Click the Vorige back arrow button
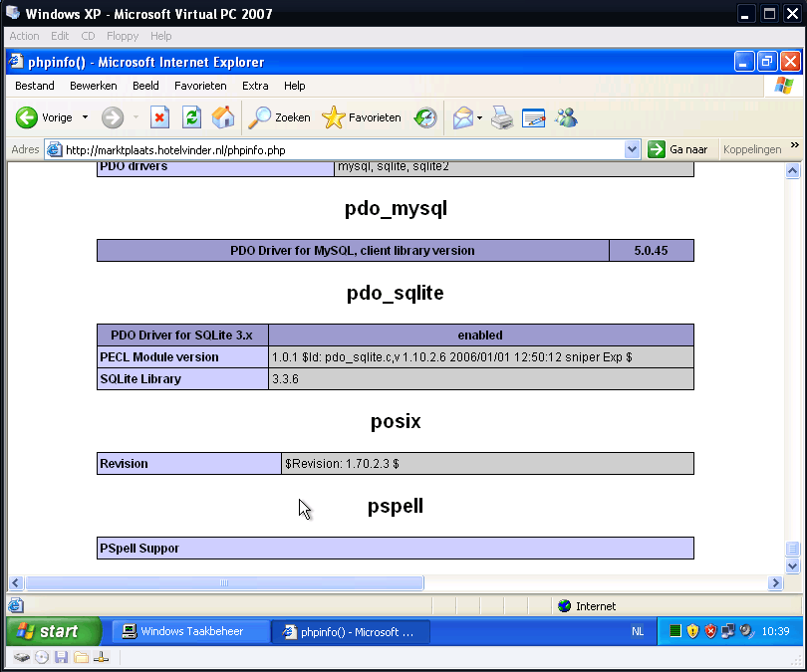 (x=43, y=117)
